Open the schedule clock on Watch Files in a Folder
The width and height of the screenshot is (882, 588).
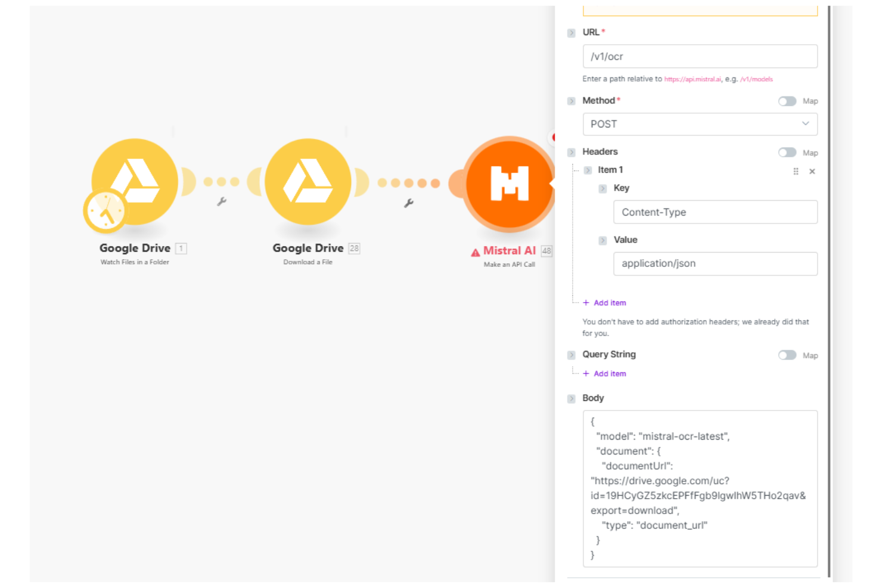[x=106, y=211]
